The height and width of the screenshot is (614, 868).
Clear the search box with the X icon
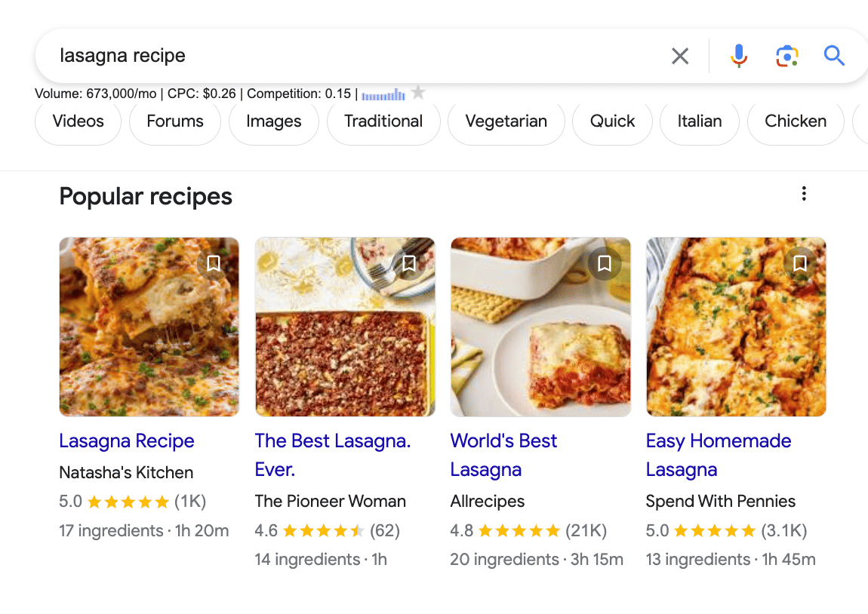pyautogui.click(x=680, y=56)
